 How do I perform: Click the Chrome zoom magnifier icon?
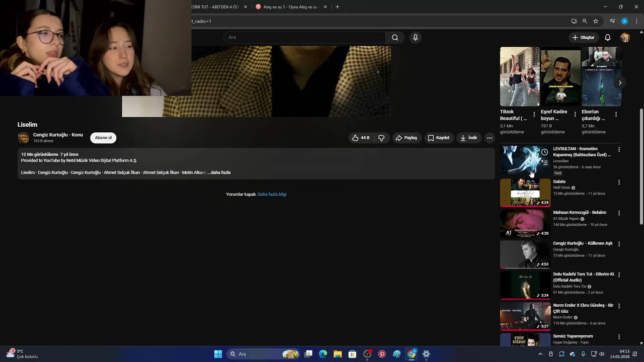(x=585, y=21)
